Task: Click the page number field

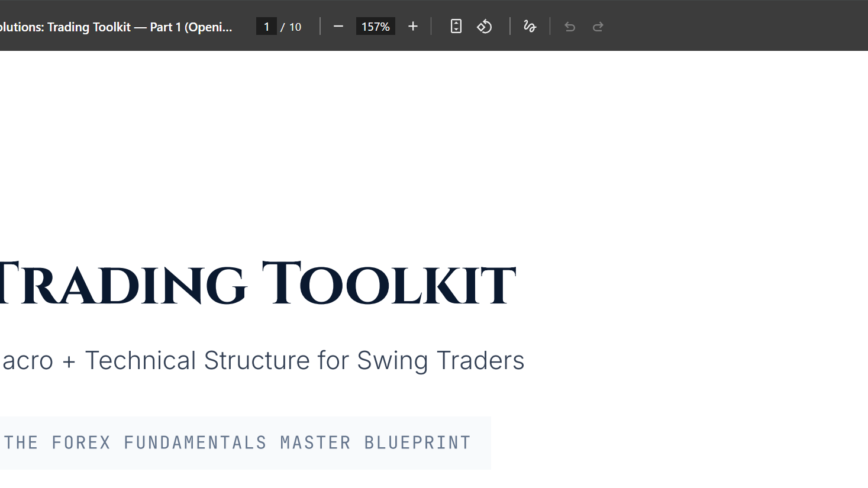Action: click(266, 27)
